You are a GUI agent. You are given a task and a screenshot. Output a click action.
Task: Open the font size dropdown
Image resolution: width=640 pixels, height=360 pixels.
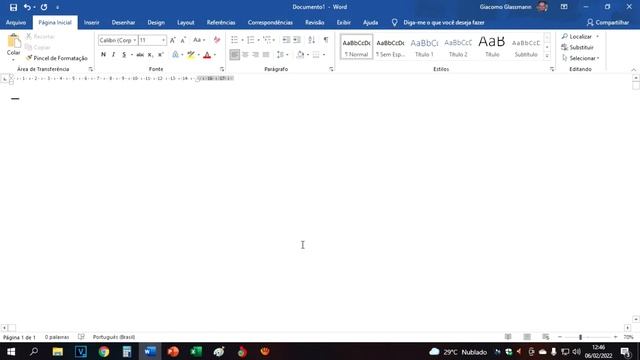(x=163, y=40)
